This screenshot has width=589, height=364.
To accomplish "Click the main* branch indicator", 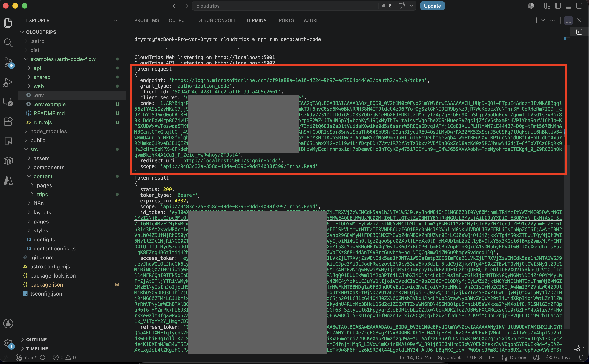I will (x=26, y=357).
